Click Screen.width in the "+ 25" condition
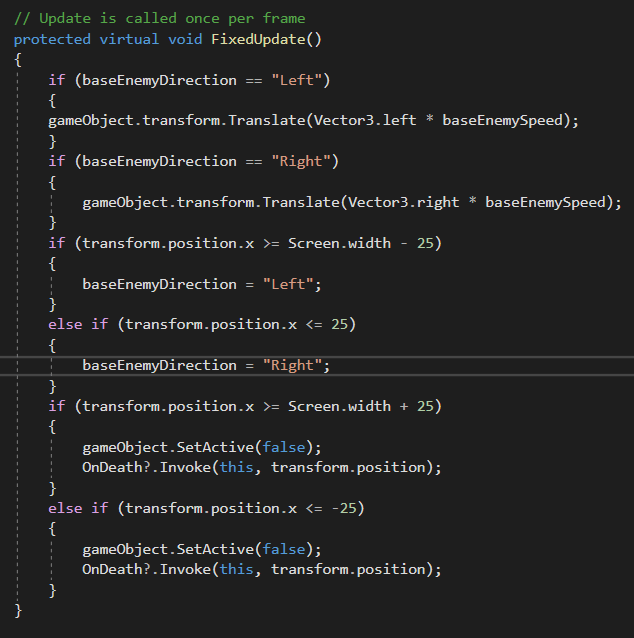This screenshot has width=634, height=638. [333, 406]
